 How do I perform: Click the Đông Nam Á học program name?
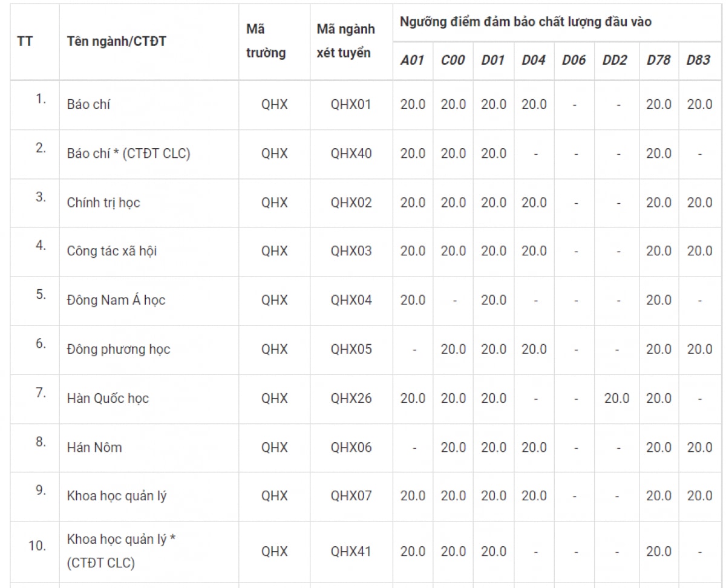116,300
